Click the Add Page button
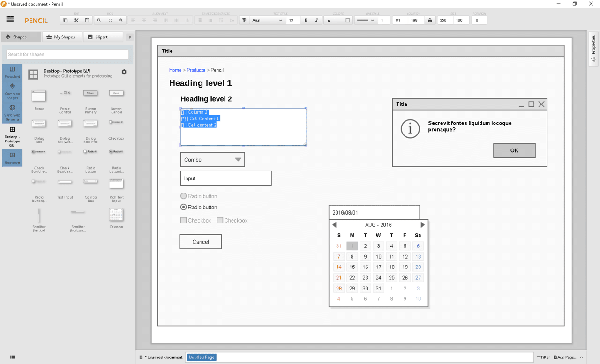Viewport: 600px width, 364px height. coord(565,357)
